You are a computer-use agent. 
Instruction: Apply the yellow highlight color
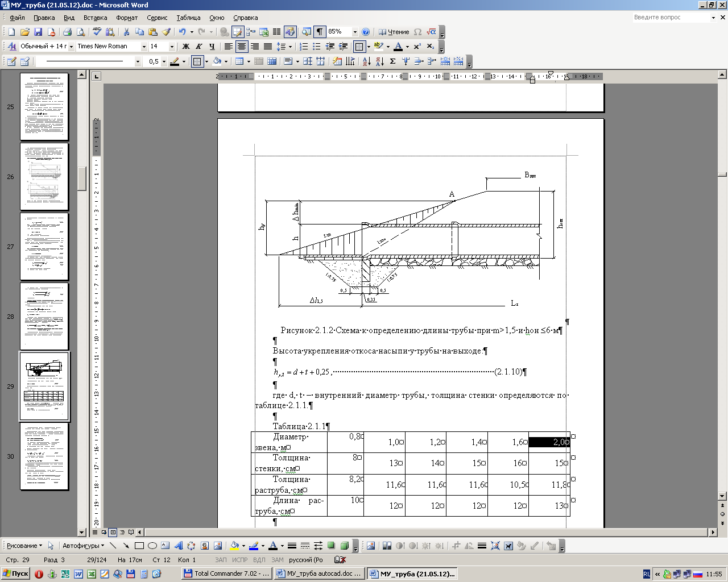[379, 47]
